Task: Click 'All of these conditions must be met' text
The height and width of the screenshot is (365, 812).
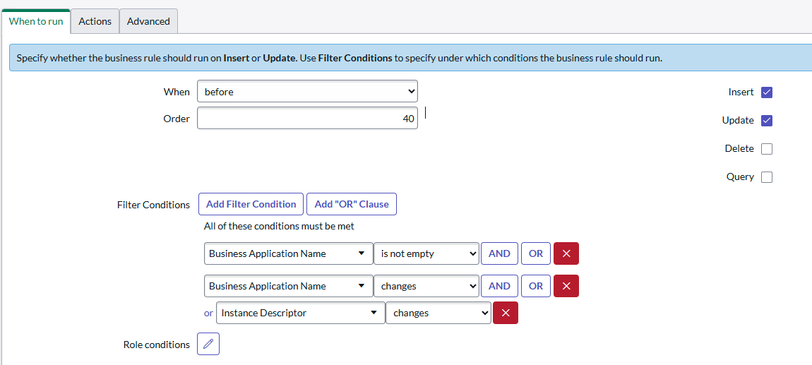Action: 279,226
